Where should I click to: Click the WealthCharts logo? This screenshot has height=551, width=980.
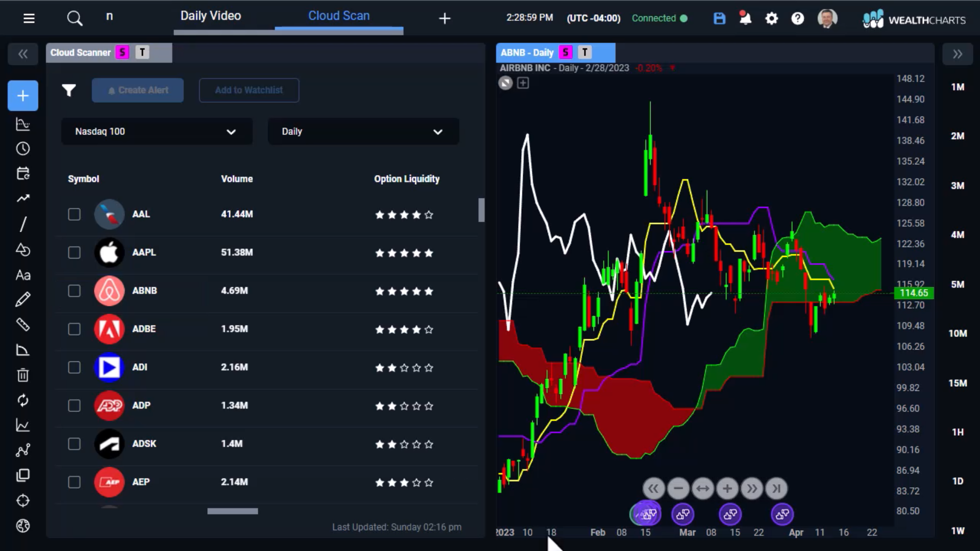tap(914, 19)
